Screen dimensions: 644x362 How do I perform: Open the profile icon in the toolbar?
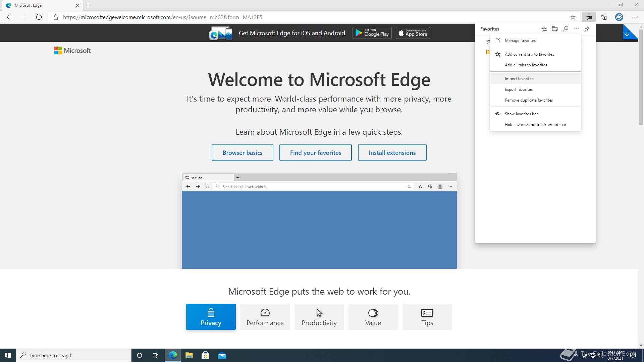(x=619, y=17)
